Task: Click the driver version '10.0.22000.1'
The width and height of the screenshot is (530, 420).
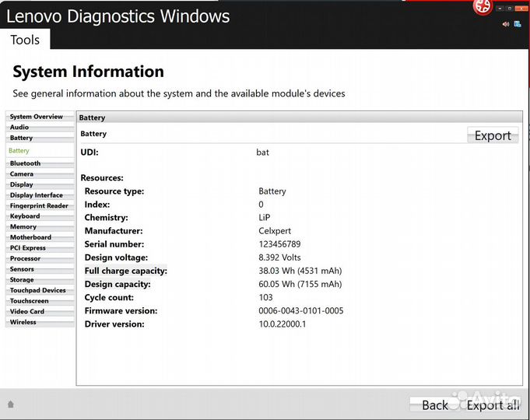Action: [x=283, y=324]
